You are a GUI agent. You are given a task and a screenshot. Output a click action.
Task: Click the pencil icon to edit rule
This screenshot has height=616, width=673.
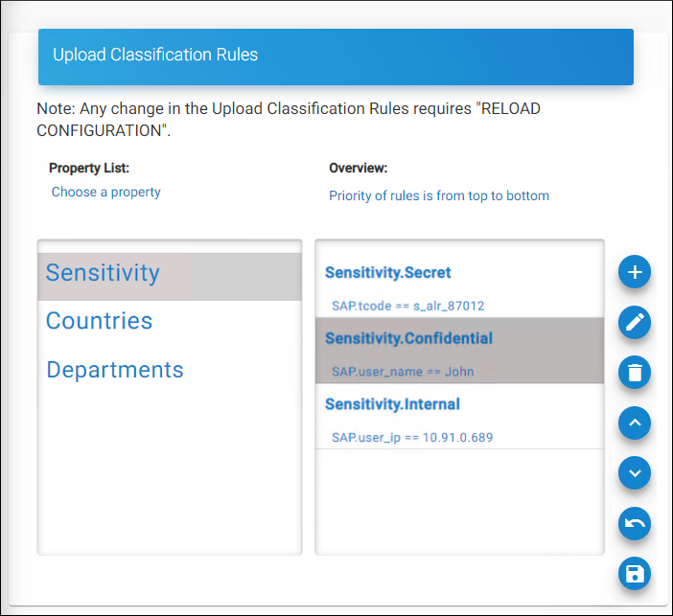[x=635, y=323]
